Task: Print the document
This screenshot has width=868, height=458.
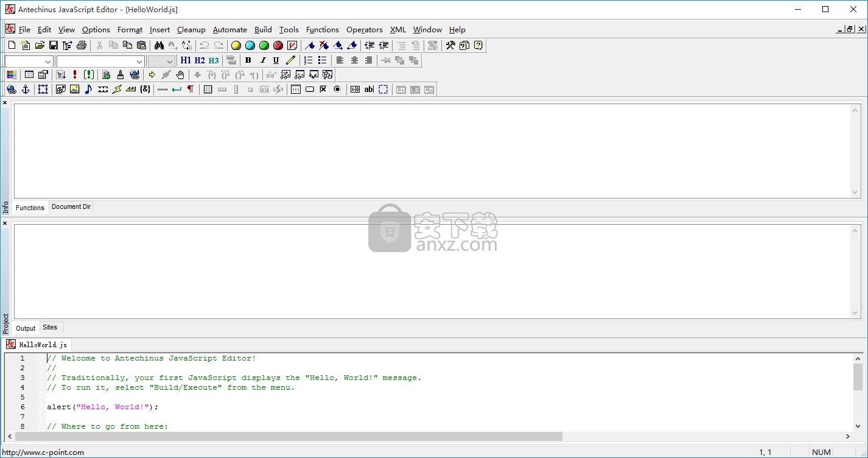Action: (x=82, y=45)
